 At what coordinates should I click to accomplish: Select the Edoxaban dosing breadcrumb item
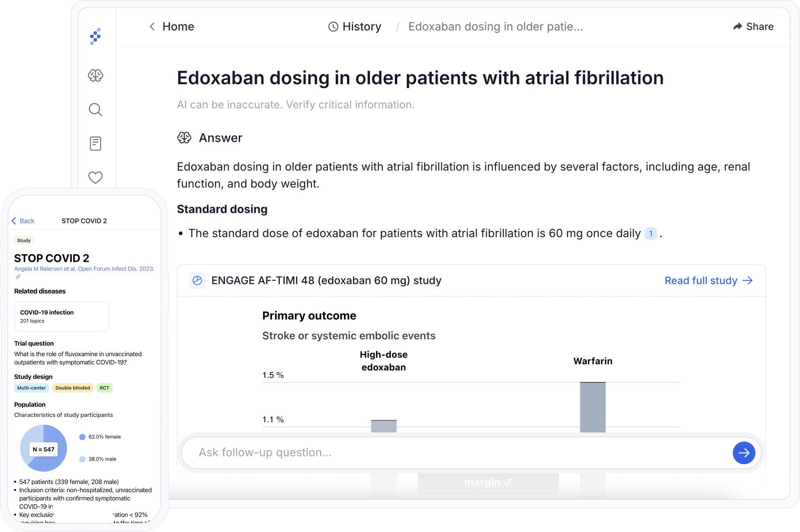point(495,26)
